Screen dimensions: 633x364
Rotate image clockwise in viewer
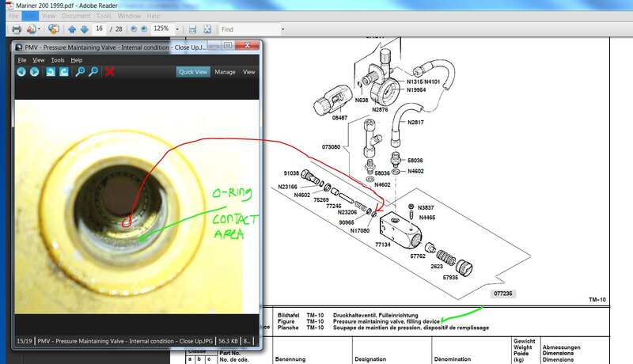coord(63,72)
